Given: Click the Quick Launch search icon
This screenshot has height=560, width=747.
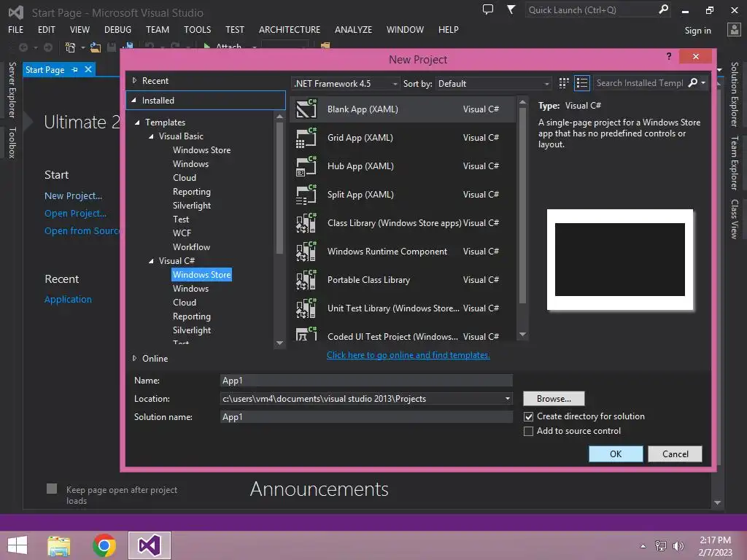Looking at the screenshot, I should pyautogui.click(x=663, y=9).
